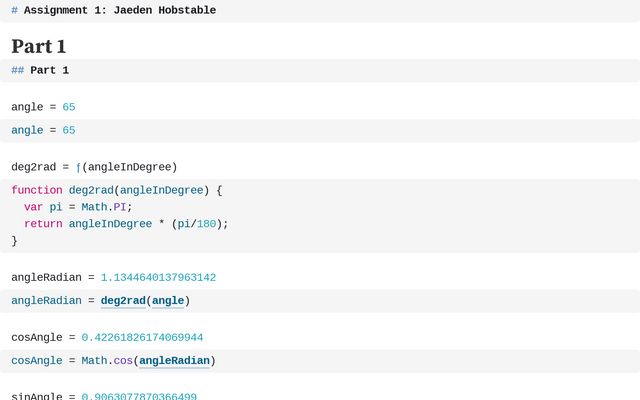Click the function symbol in deg2rad output
640x400 pixels.
(78, 167)
